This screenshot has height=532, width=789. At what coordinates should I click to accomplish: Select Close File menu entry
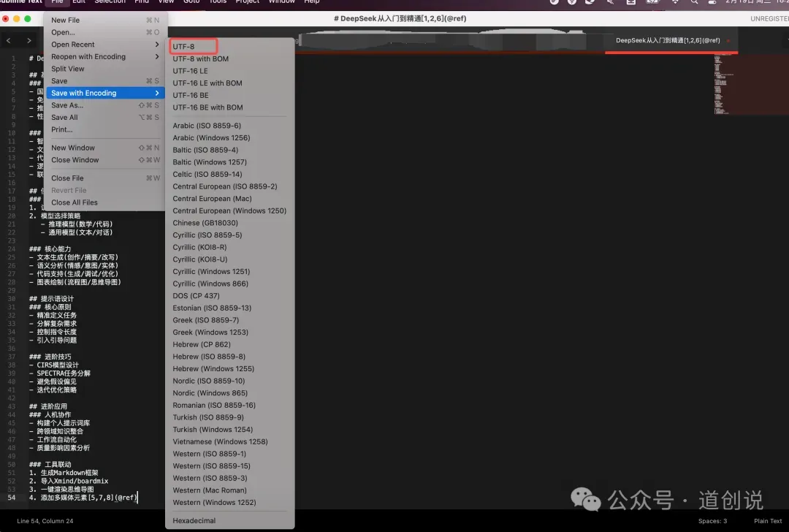pos(105,178)
